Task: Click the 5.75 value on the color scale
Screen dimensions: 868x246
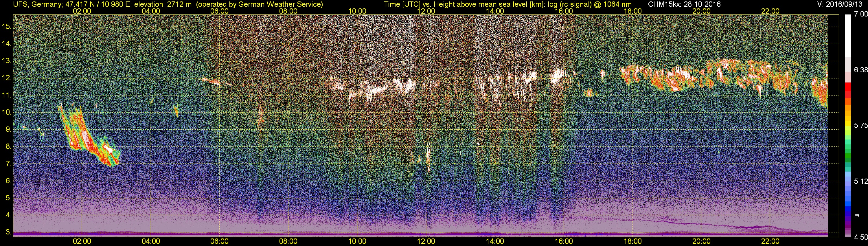Action: pos(860,125)
